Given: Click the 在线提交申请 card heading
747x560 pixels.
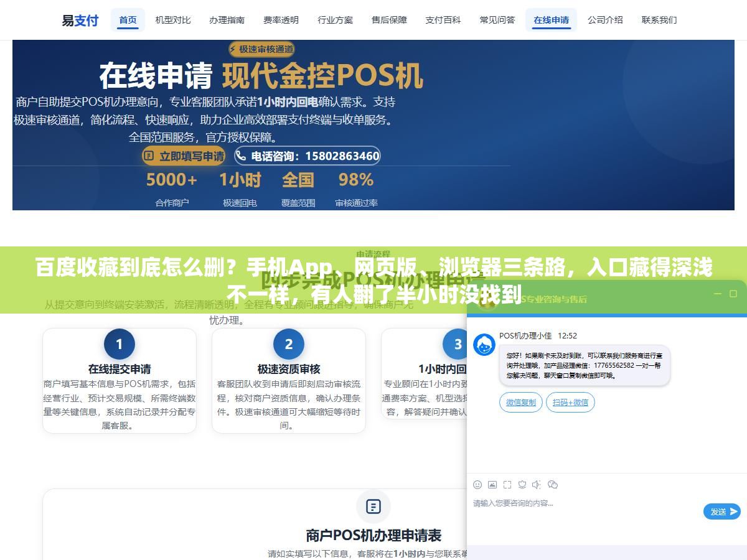Looking at the screenshot, I should tap(120, 369).
